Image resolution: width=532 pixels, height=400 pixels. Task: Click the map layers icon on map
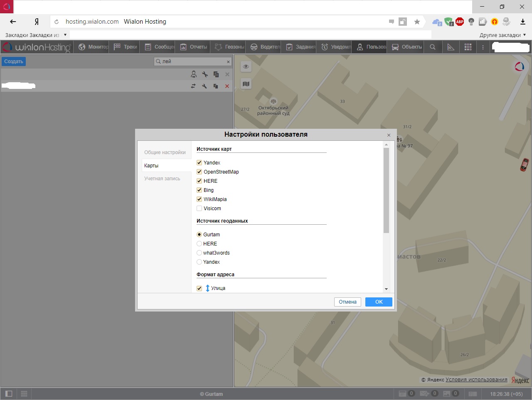tap(246, 84)
